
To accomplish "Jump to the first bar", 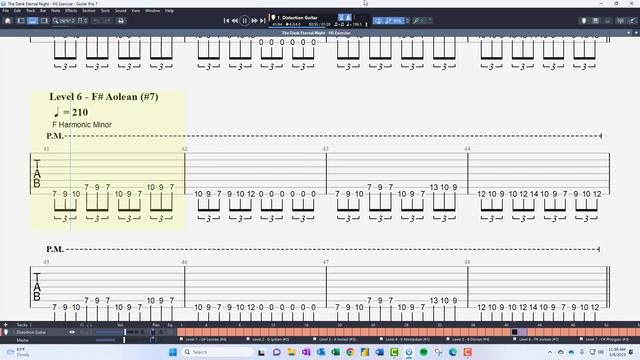I will (226, 20).
